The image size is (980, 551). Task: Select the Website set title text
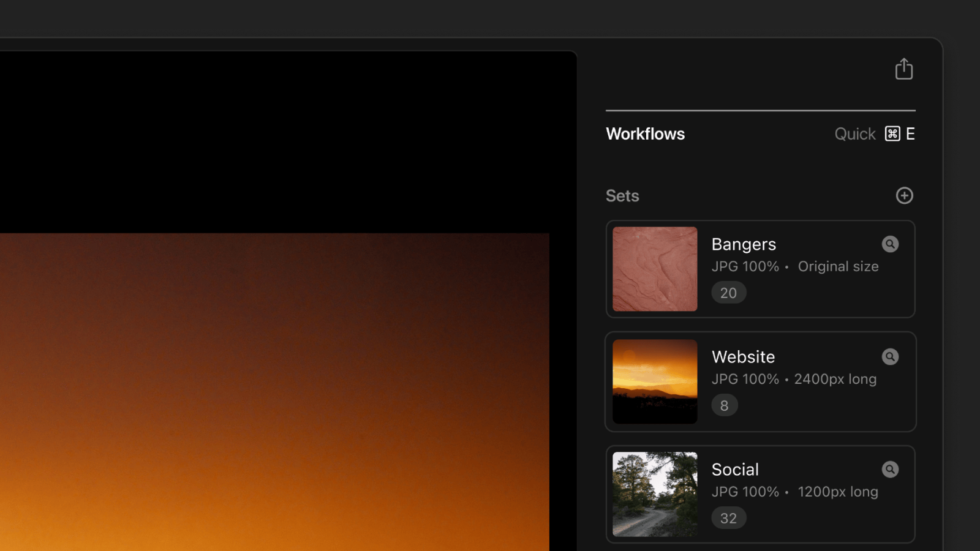[x=743, y=356]
